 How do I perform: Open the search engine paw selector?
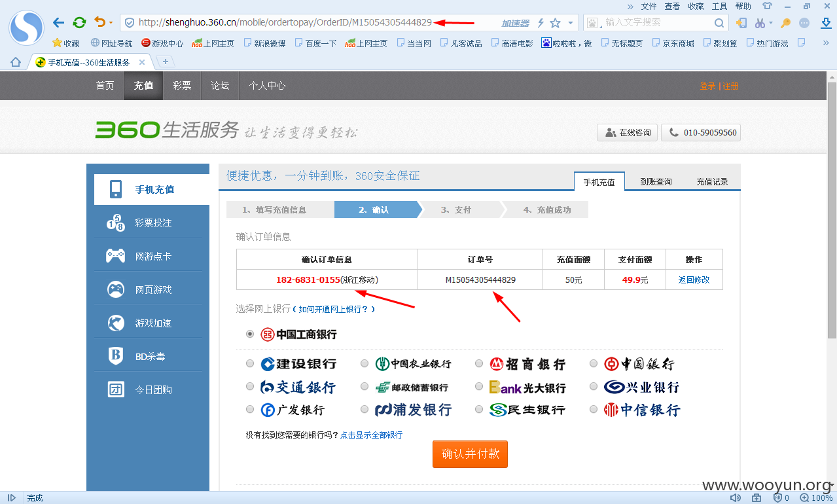(593, 23)
